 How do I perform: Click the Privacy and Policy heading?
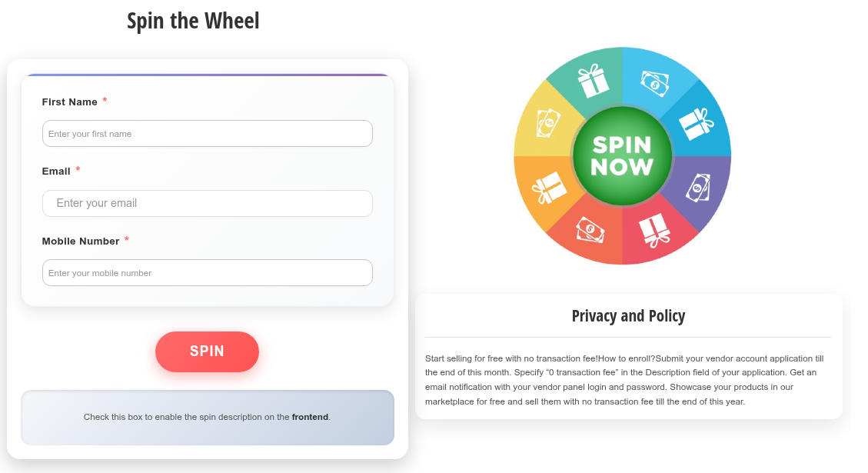(x=628, y=315)
